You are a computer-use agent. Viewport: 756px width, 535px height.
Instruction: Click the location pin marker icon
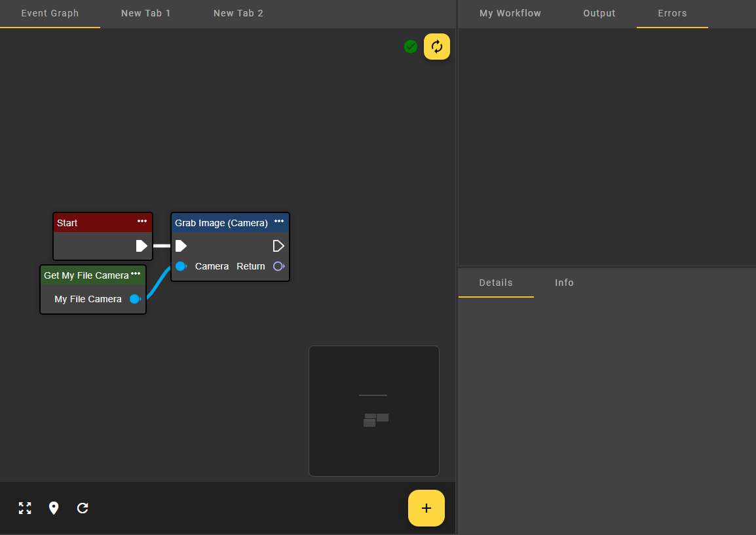(x=54, y=508)
